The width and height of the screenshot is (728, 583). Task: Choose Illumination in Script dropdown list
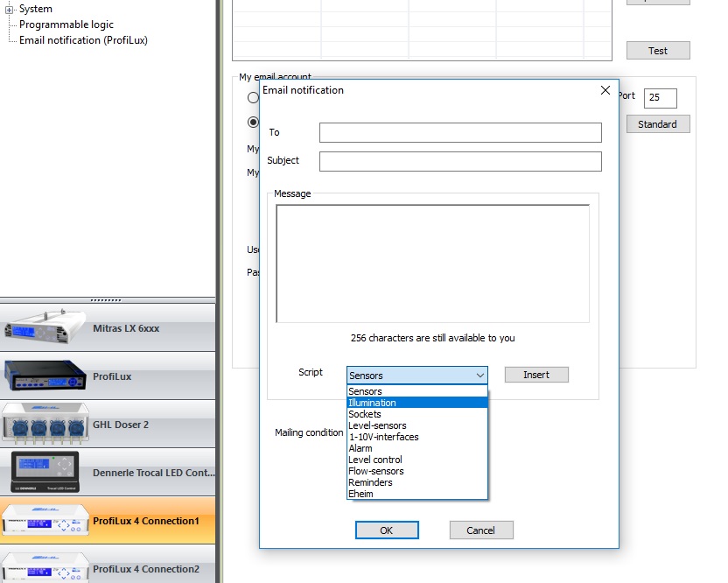coord(417,403)
